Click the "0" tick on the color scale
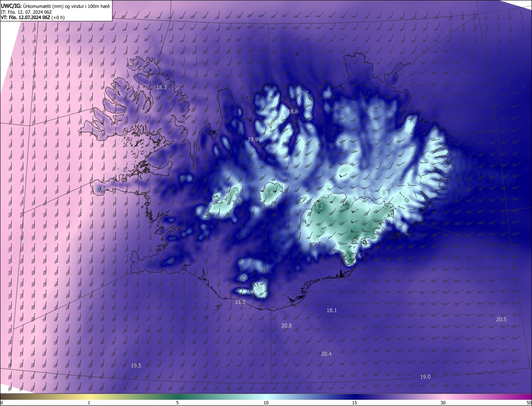The image size is (532, 406). pos(2,403)
